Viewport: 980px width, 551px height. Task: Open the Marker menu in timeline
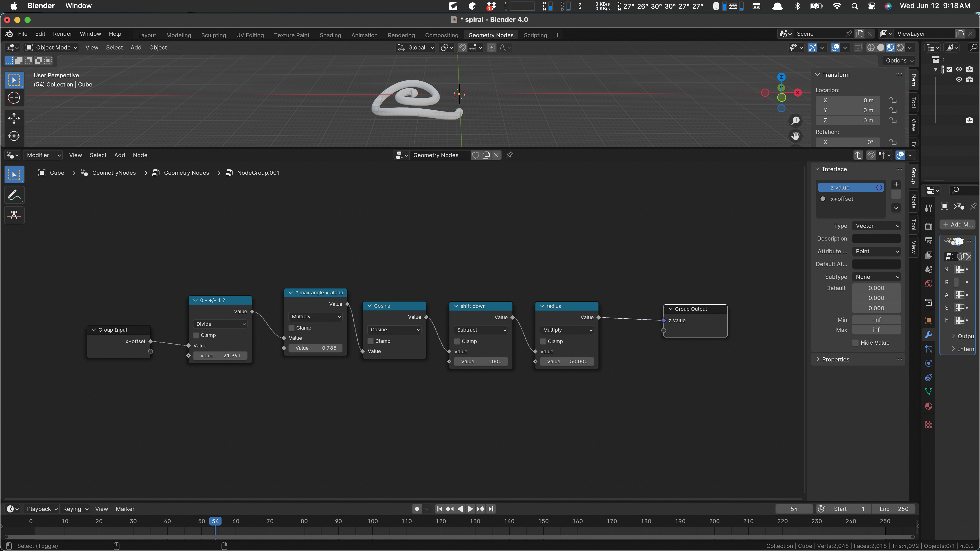click(125, 509)
